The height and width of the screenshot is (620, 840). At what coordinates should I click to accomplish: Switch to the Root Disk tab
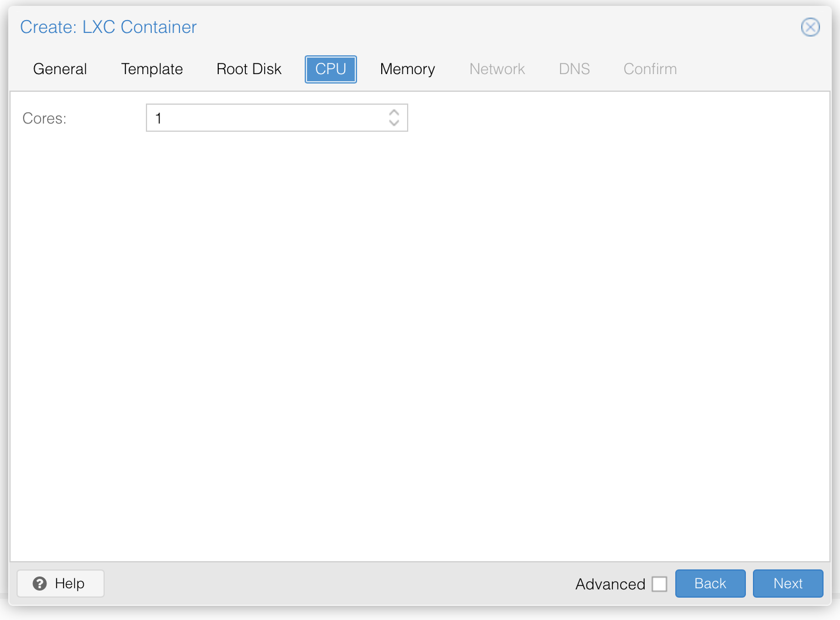(x=248, y=69)
